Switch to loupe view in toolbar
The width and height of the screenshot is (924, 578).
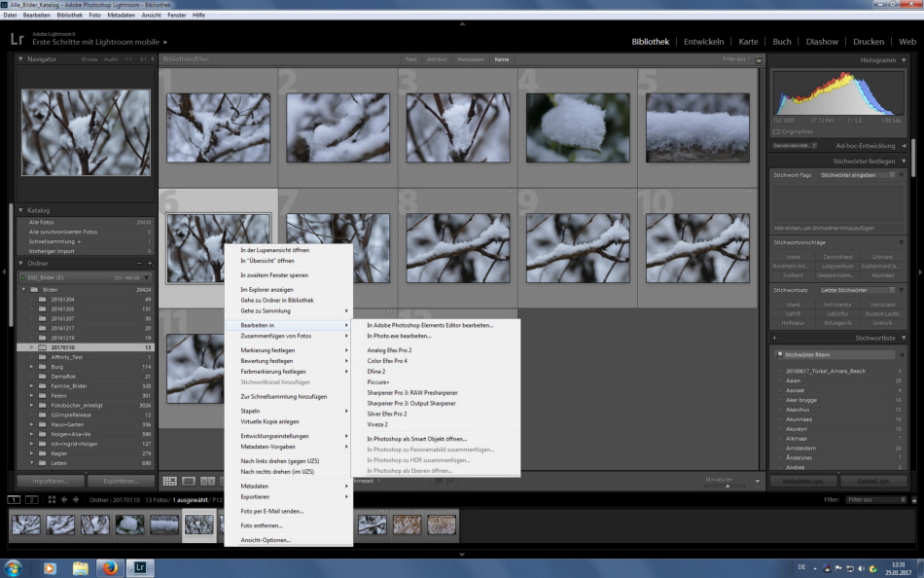(x=189, y=481)
